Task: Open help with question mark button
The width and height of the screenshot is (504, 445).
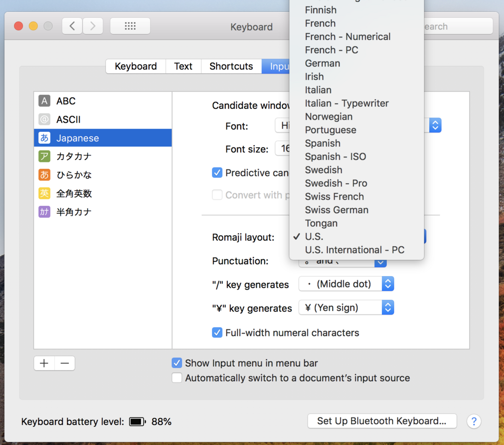Action: 474,421
